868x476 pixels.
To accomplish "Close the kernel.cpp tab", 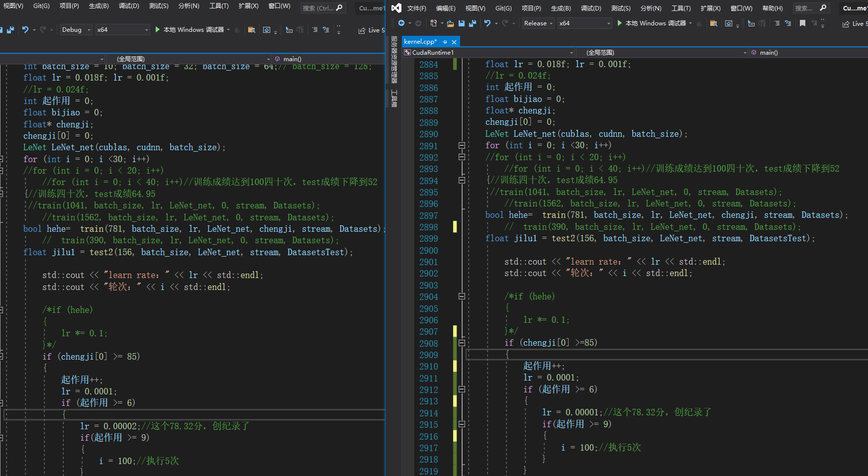I will [454, 42].
